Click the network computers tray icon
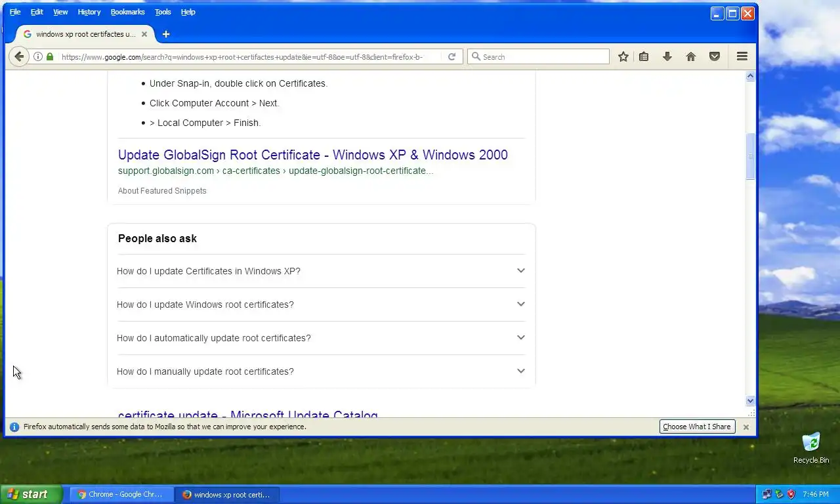 coord(766,494)
